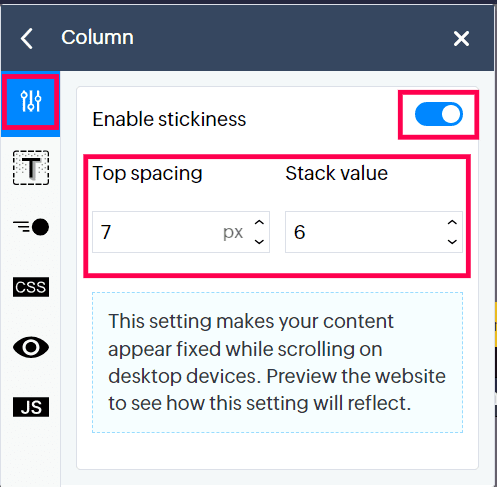Click the Top spacing label

pos(147,174)
